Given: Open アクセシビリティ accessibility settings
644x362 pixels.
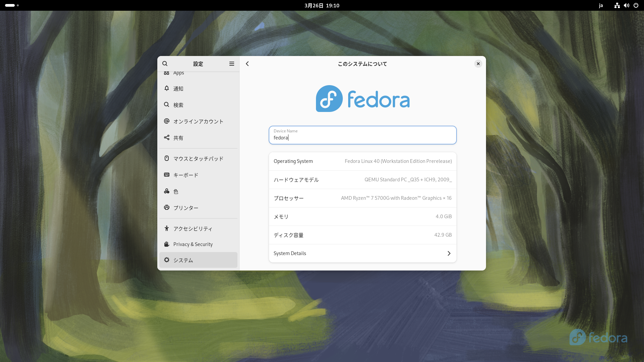Looking at the screenshot, I should point(198,229).
